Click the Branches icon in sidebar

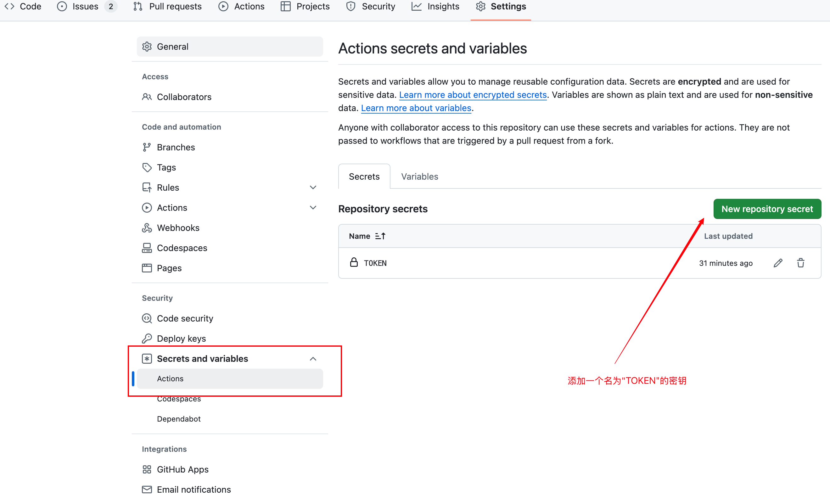tap(147, 147)
